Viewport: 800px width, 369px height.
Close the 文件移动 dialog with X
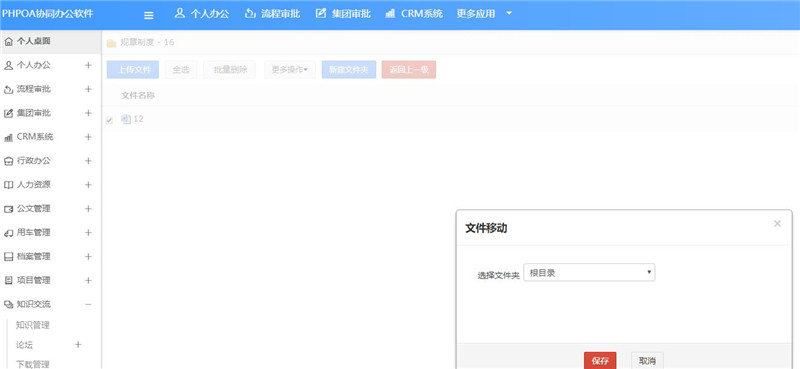tap(777, 224)
